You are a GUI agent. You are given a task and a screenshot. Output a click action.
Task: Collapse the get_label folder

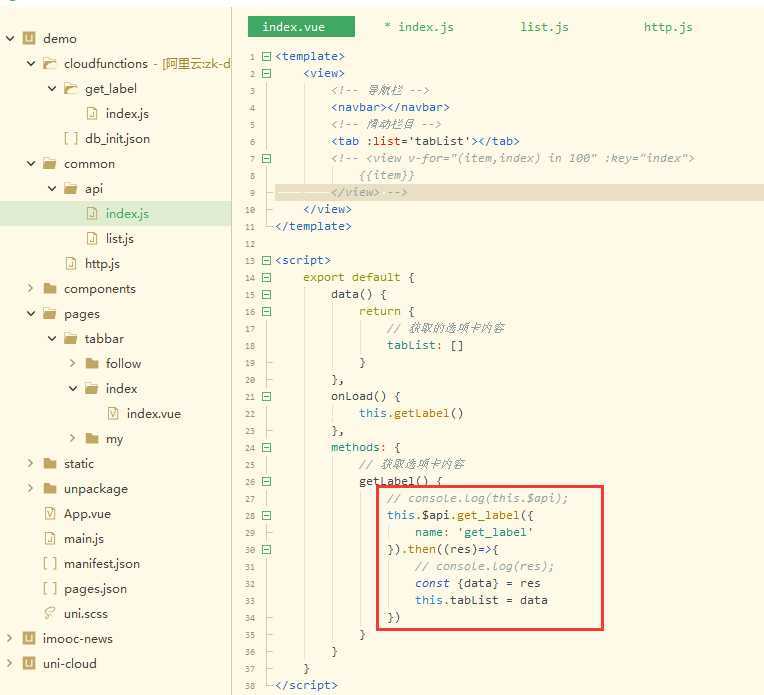tap(52, 89)
